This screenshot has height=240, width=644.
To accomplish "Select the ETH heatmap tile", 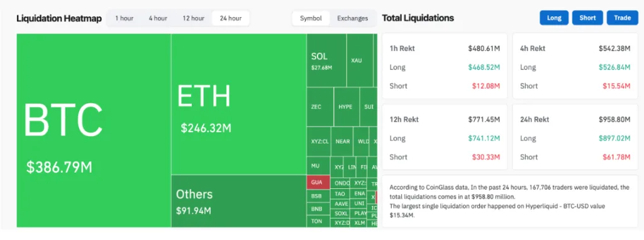I will click(x=238, y=104).
